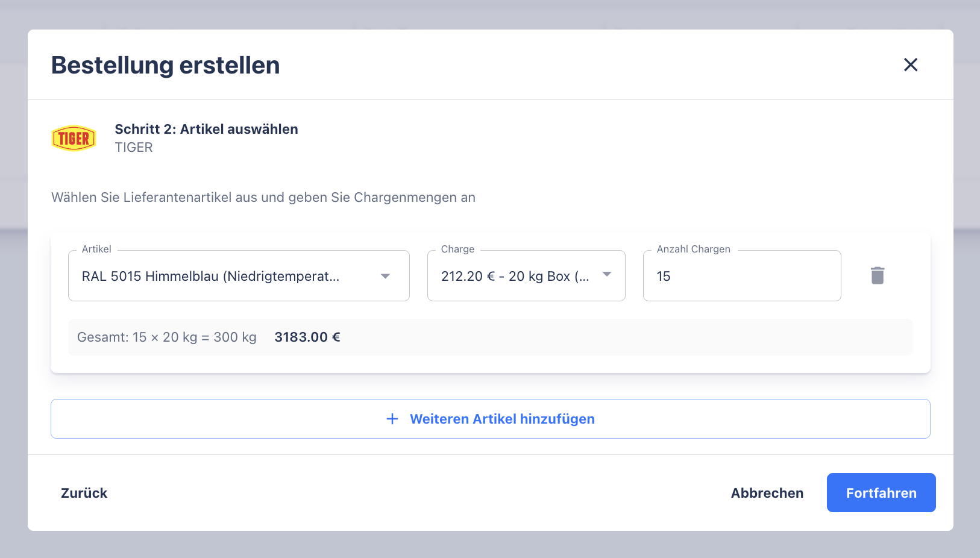980x558 pixels.
Task: Delete the article row with trash icon
Action: tap(877, 275)
